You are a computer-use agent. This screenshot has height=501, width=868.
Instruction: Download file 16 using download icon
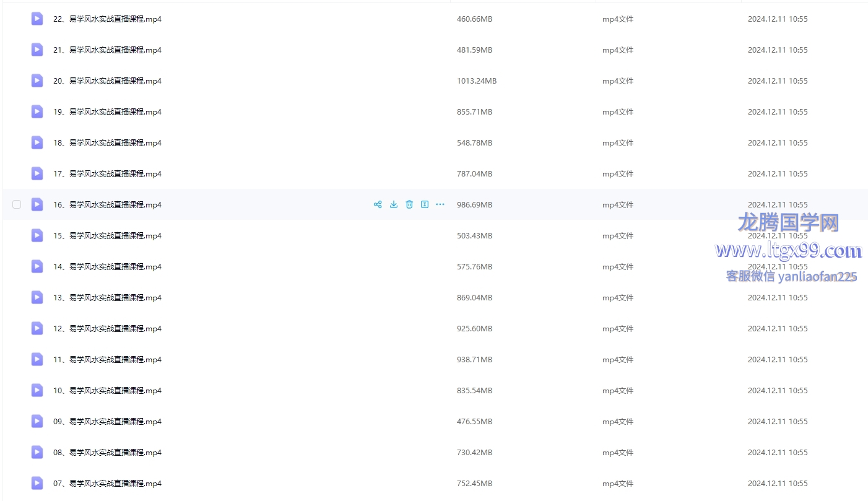pos(394,204)
